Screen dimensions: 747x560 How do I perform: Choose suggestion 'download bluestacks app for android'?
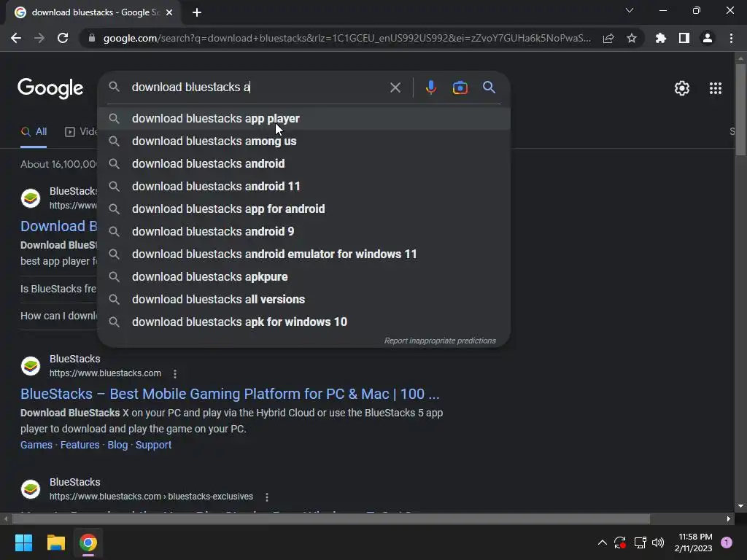304,209
